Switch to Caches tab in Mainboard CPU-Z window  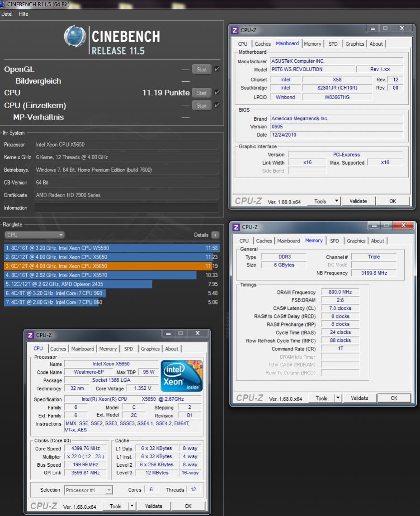[x=263, y=44]
